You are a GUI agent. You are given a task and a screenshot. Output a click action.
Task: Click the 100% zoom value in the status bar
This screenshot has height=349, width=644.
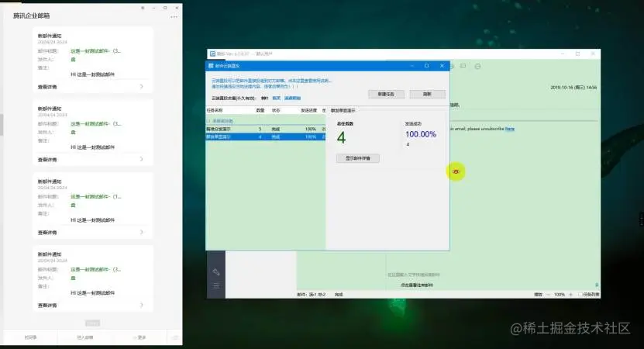(560, 295)
